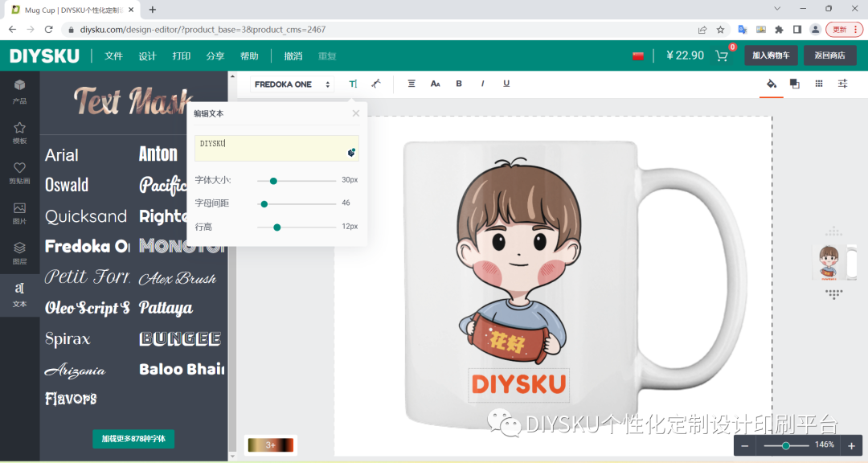Reload the page in the browser
This screenshot has height=463, width=868.
click(x=49, y=30)
